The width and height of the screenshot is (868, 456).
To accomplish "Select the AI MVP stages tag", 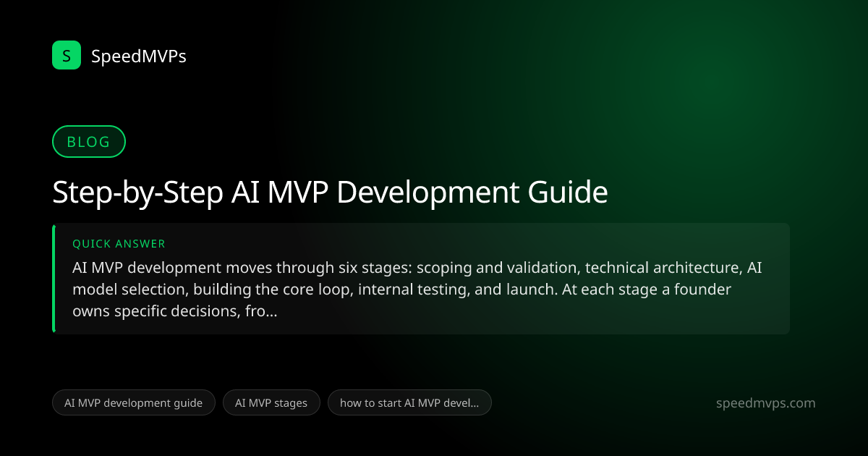I will (271, 403).
